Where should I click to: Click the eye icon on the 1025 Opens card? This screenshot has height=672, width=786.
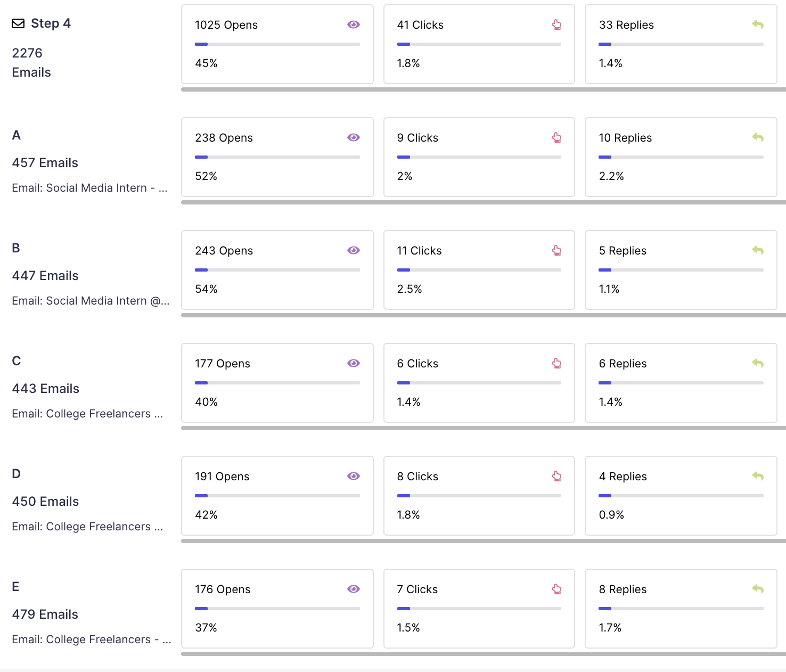(353, 24)
